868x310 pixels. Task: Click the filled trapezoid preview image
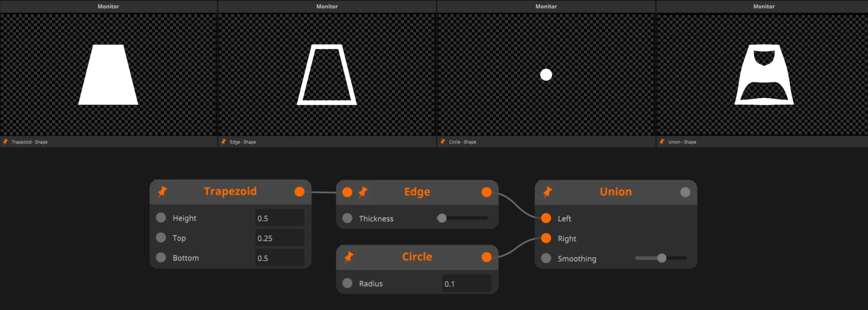coord(108,75)
